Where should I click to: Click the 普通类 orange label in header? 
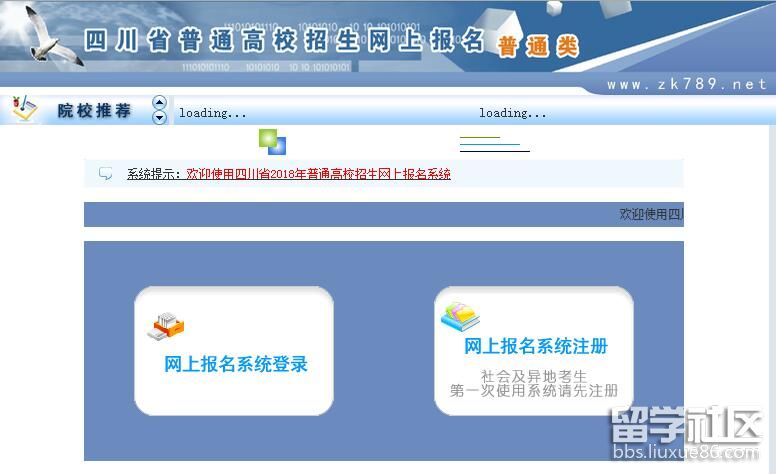537,45
